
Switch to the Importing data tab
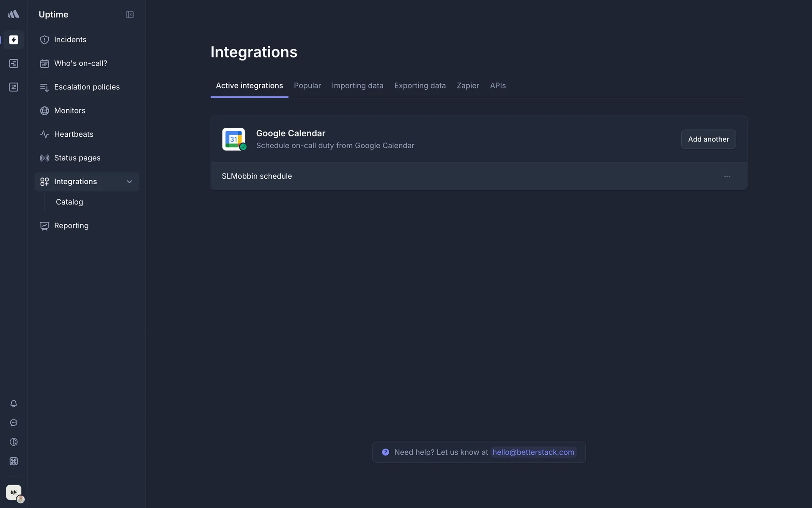click(357, 86)
